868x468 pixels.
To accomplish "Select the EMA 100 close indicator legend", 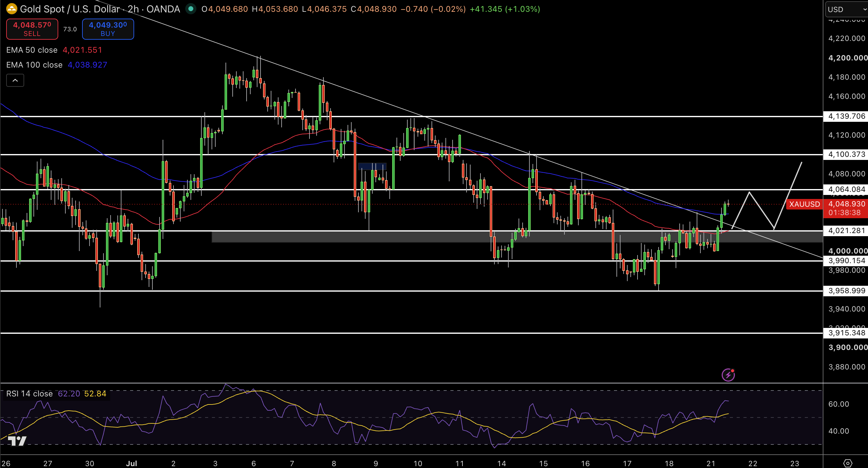I will [x=34, y=65].
